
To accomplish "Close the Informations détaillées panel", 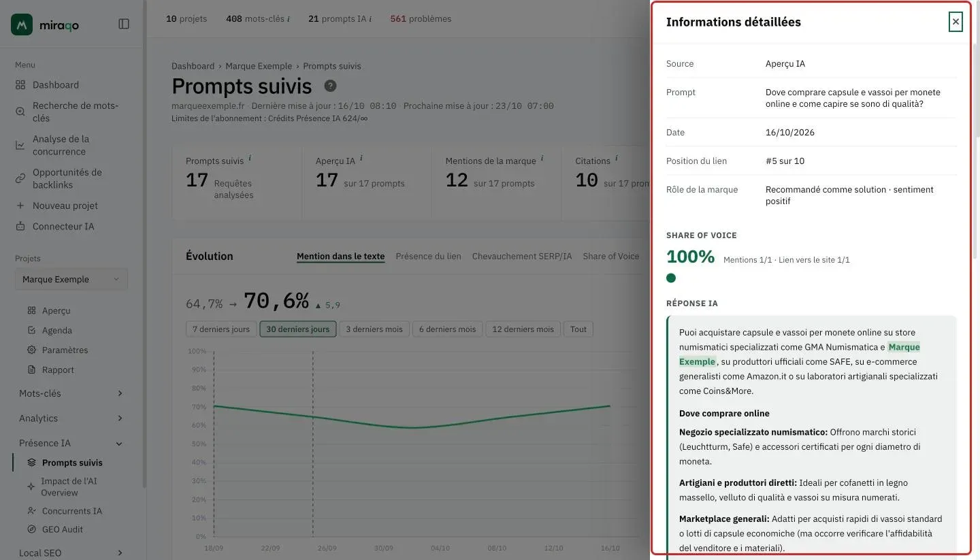I will click(x=955, y=22).
